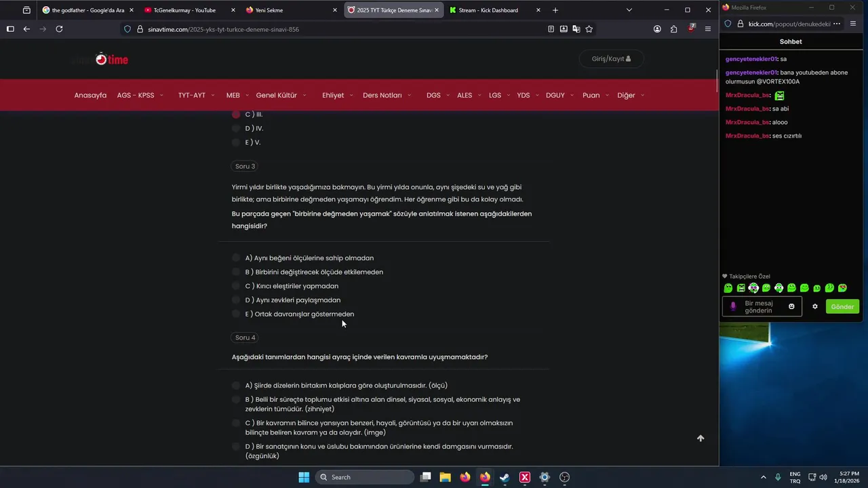Expand AGS - KPSS dropdown menu
This screenshot has height=488, width=868.
click(140, 96)
